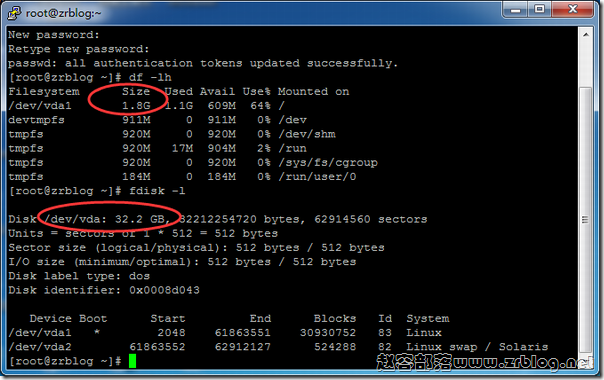Image resolution: width=604 pixels, height=380 pixels.
Task: Click the 'Blocks' column header
Action: (335, 319)
